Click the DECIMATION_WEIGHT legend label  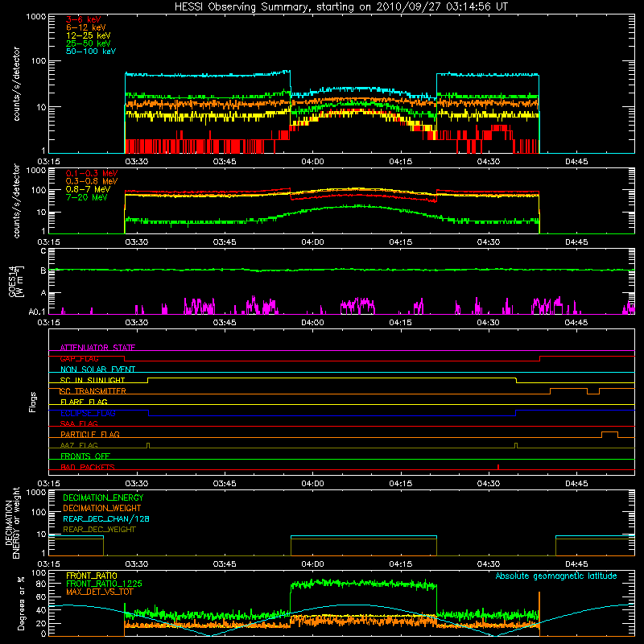pos(102,508)
